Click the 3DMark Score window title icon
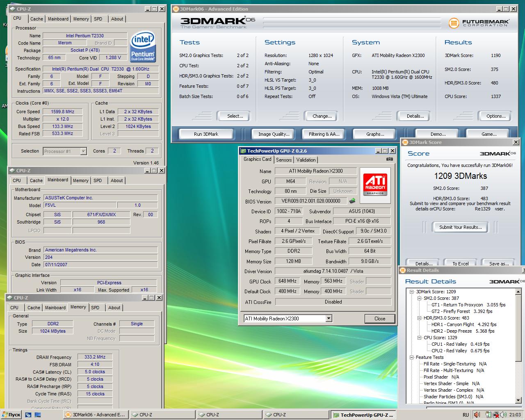 coord(405,142)
